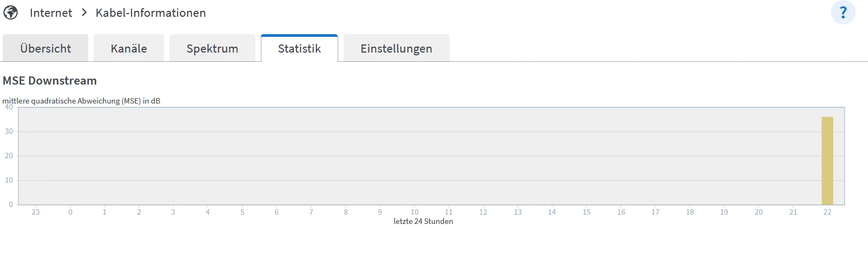Click the MSE Downstream heading
Viewport: 868px width, 277px height.
click(x=50, y=81)
